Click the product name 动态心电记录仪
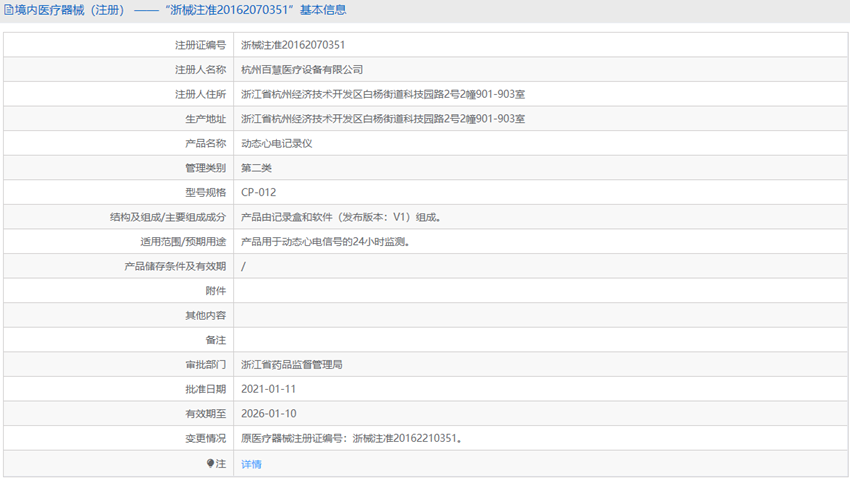 click(x=276, y=143)
